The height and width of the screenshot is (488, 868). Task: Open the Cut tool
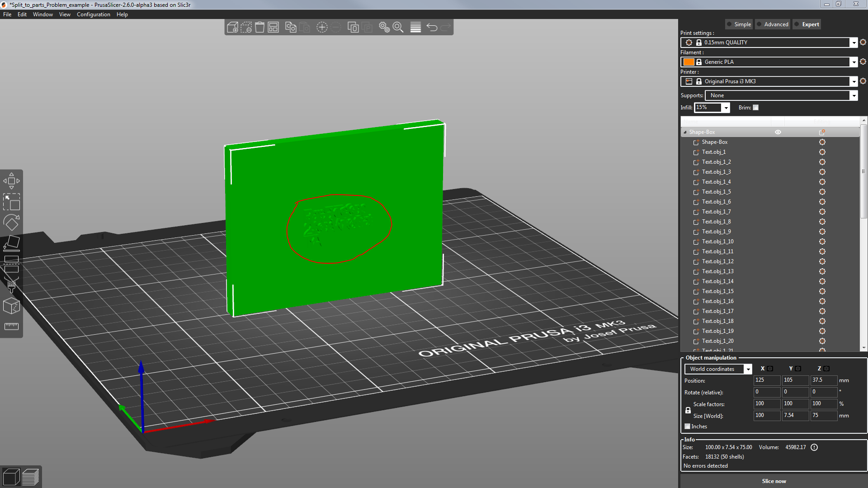click(11, 264)
